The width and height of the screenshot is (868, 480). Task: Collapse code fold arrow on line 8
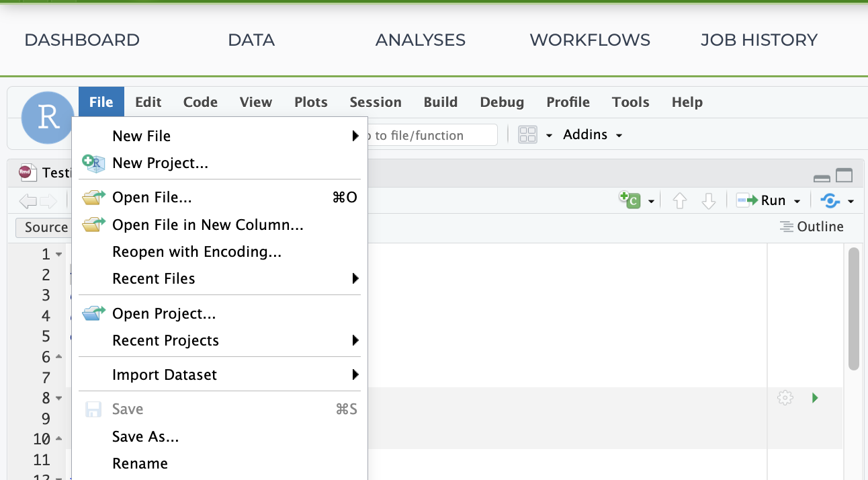58,398
